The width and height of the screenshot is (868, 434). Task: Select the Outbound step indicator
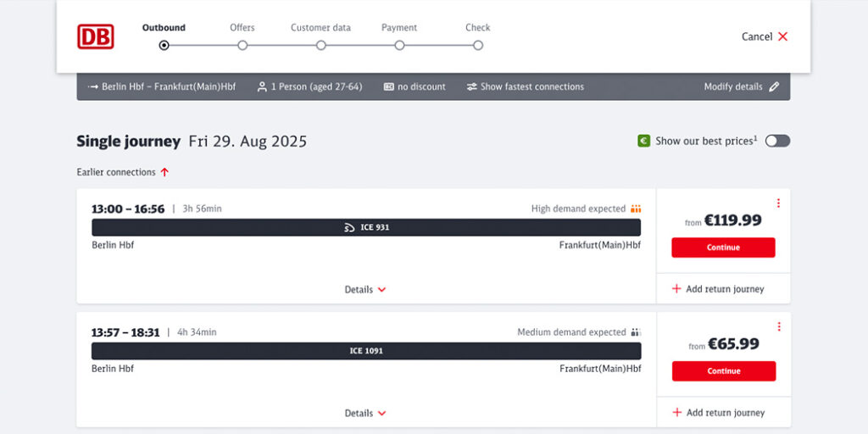(x=164, y=46)
